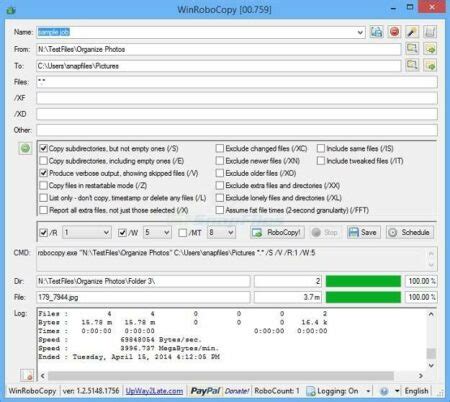Click the PayPal Donate button
Image resolution: width=450 pixels, height=402 pixels.
point(220,391)
